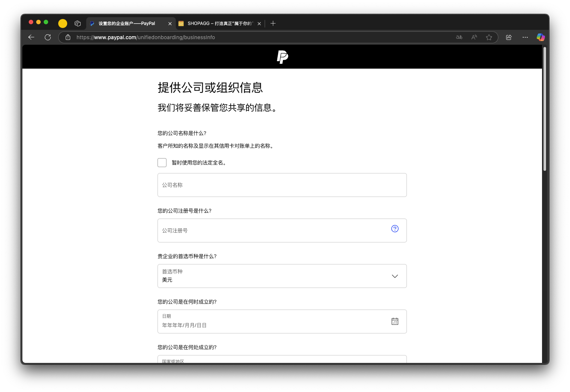The height and width of the screenshot is (392, 570).
Task: Click the PayPal logo in header
Action: click(x=282, y=57)
